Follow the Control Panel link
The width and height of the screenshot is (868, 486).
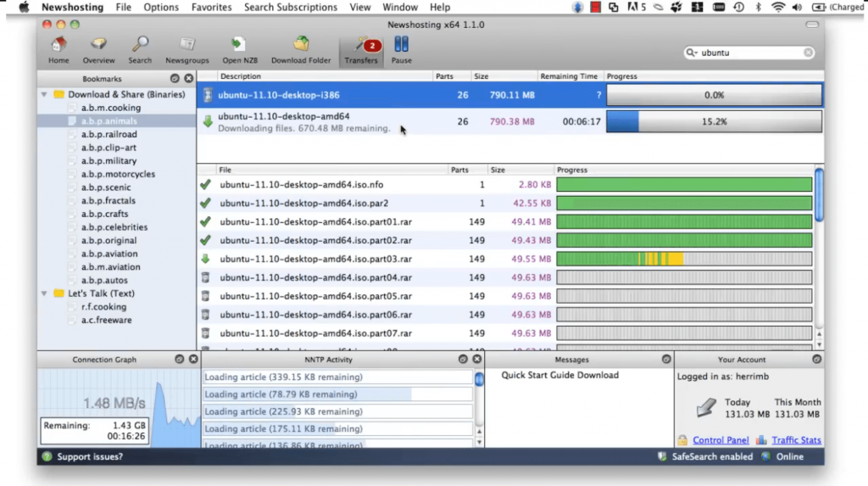pos(721,440)
